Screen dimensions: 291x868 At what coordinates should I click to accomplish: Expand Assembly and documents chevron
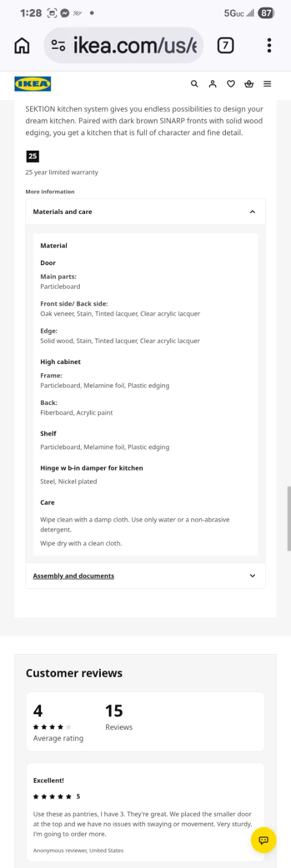(x=252, y=576)
